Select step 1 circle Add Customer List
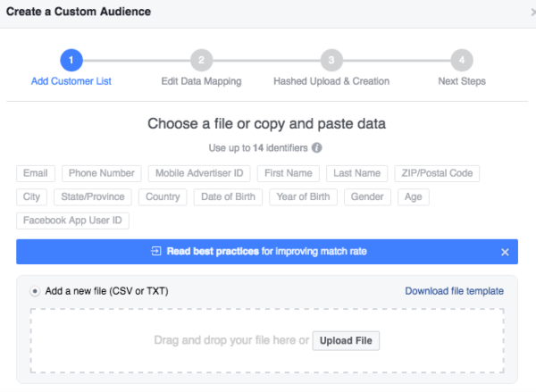 [71, 60]
